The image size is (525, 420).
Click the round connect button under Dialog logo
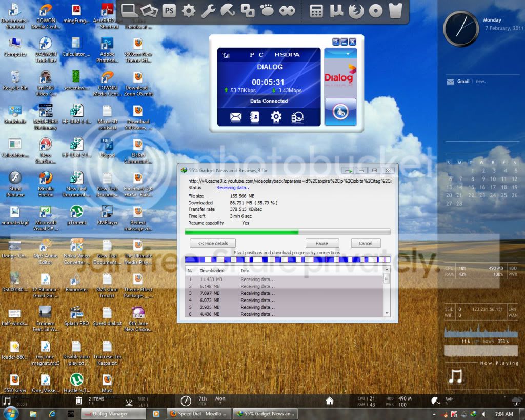point(340,112)
